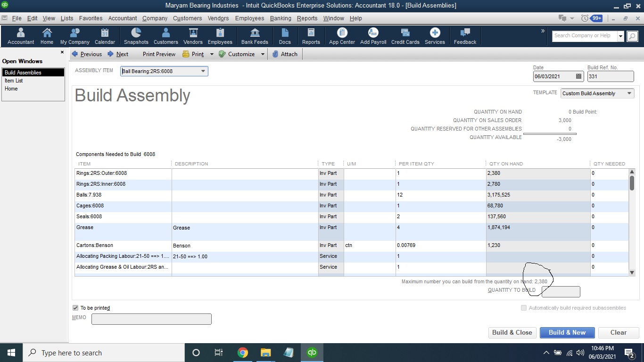This screenshot has height=362, width=644.
Task: Open the Company menu
Action: pyautogui.click(x=155, y=18)
